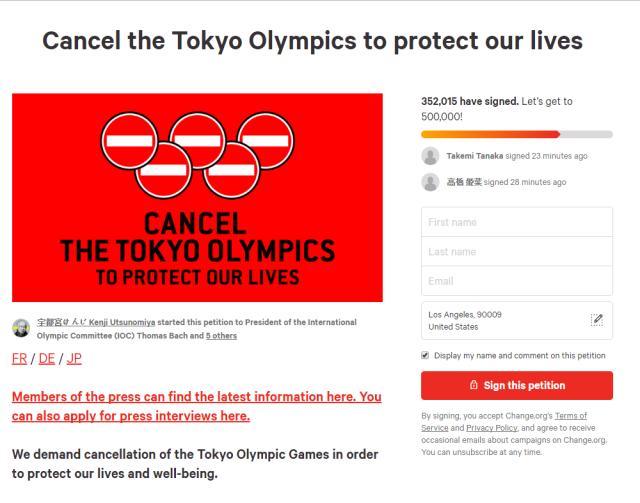
Task: Focus the Email input field
Action: [516, 281]
